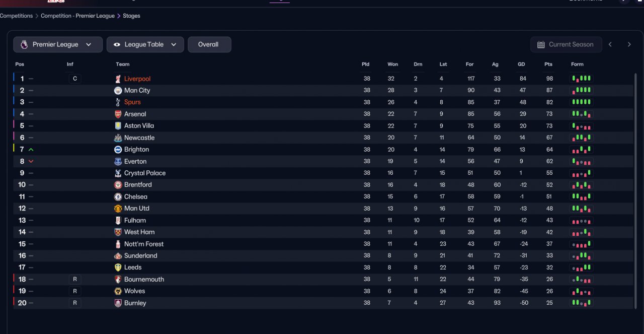Click the red down arrow on Everton's row
Viewport: 644px width, 334px height.
[31, 161]
